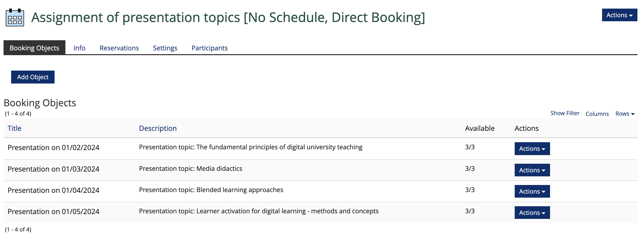Open the Reservations tab

(x=119, y=48)
